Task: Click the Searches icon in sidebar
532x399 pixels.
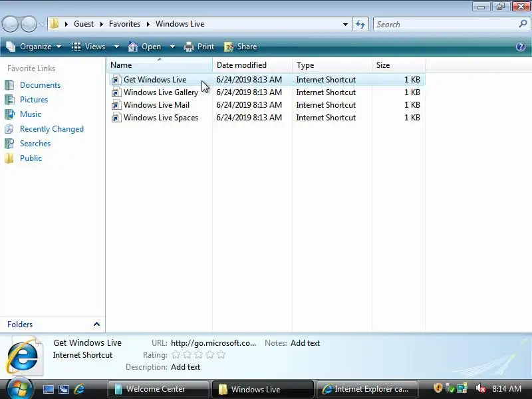Action: click(x=9, y=144)
